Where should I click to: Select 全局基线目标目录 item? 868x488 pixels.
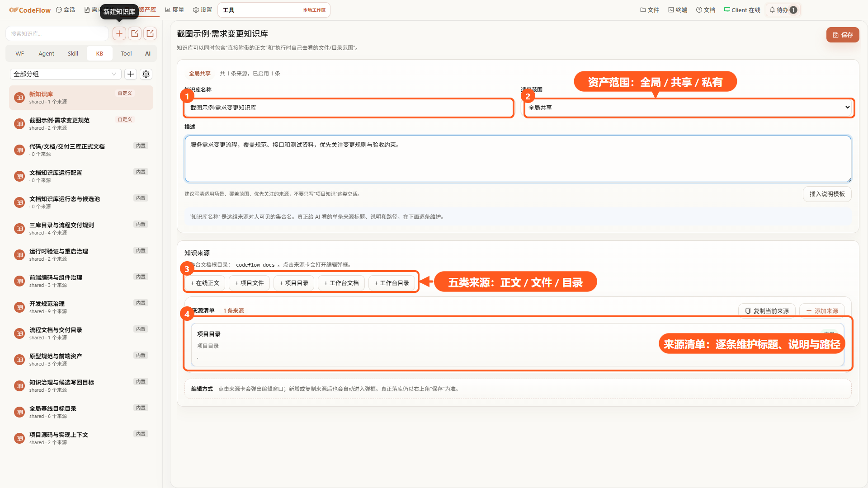pos(81,412)
